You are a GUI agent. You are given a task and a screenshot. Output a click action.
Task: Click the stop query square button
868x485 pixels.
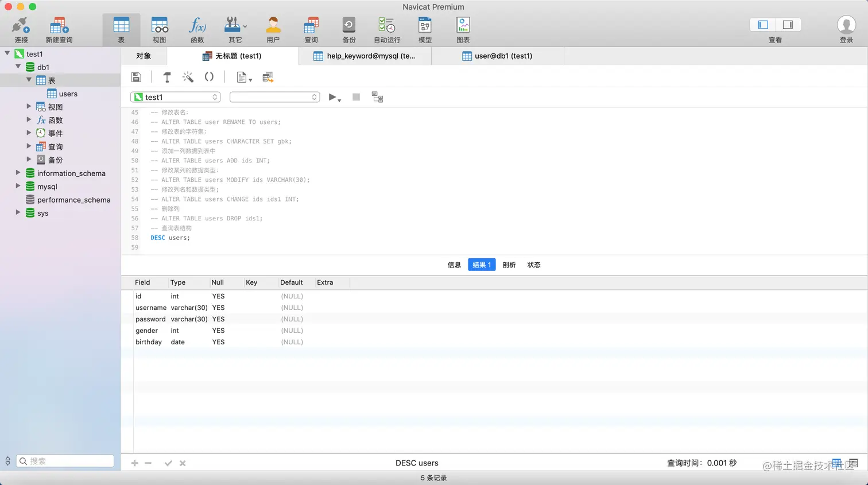tap(356, 97)
